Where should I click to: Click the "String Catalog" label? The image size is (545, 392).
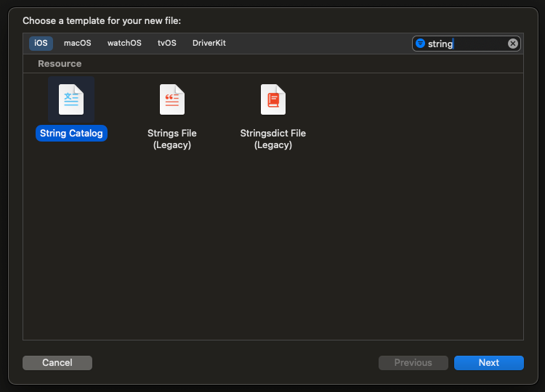71,134
